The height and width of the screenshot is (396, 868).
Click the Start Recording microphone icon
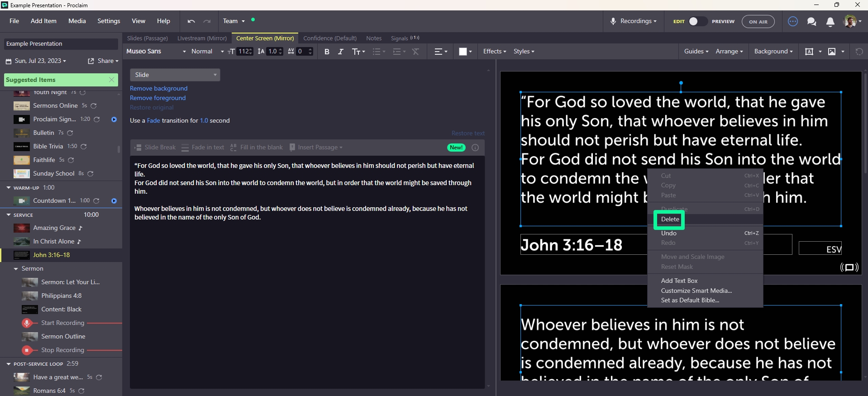[x=27, y=323]
